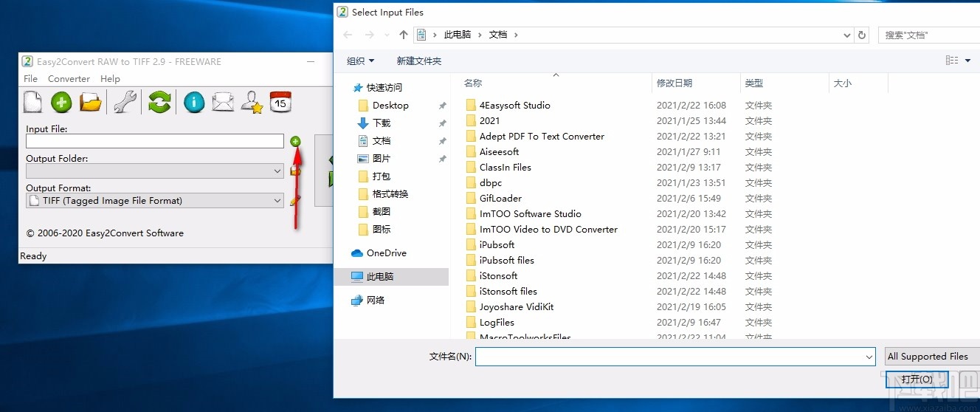
Task: Select OneDrive in navigation pane
Action: tap(387, 253)
